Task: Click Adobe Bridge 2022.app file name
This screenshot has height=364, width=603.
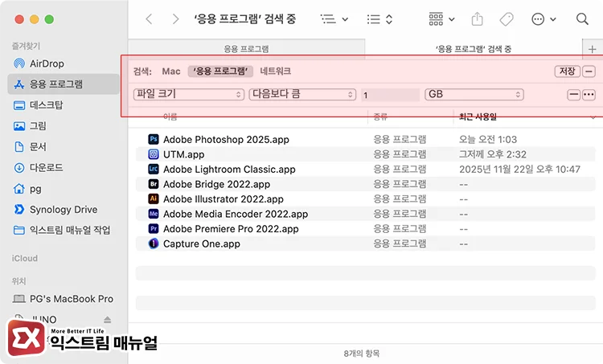Action: pos(217,185)
